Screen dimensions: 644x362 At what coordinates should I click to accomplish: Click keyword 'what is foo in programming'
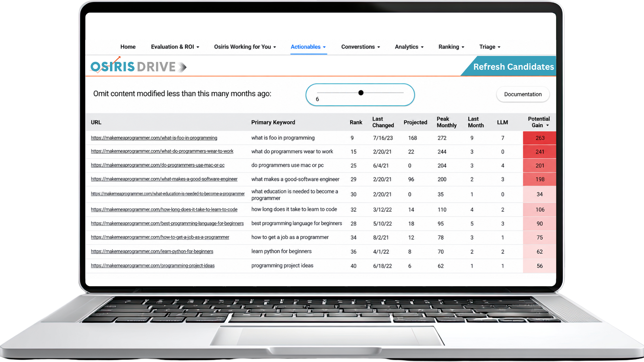point(283,138)
